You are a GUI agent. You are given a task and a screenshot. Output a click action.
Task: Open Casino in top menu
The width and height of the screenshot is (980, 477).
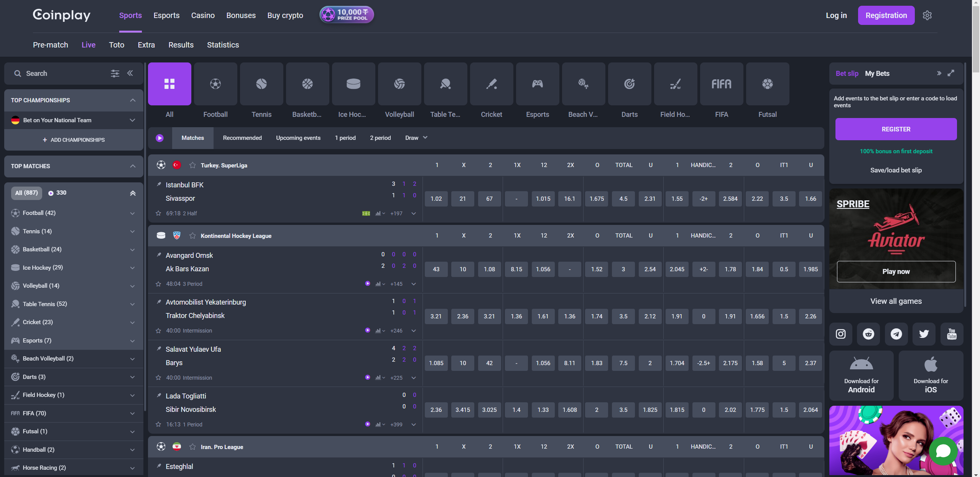[x=203, y=15]
